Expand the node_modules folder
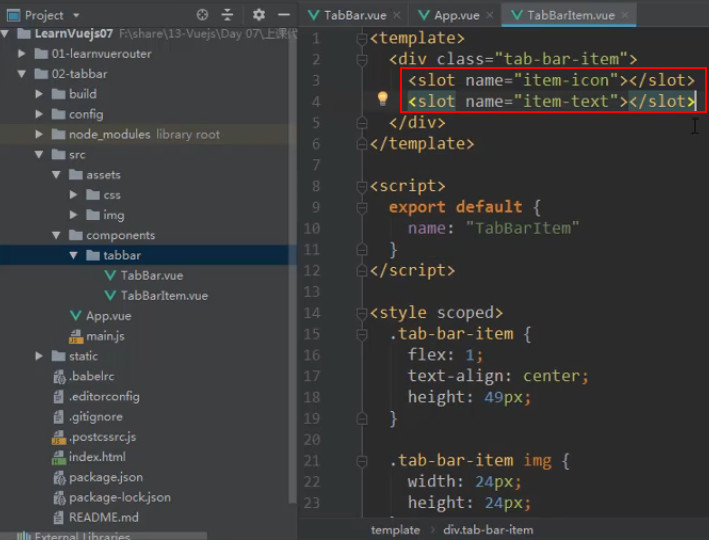The width and height of the screenshot is (709, 540). pos(39,134)
